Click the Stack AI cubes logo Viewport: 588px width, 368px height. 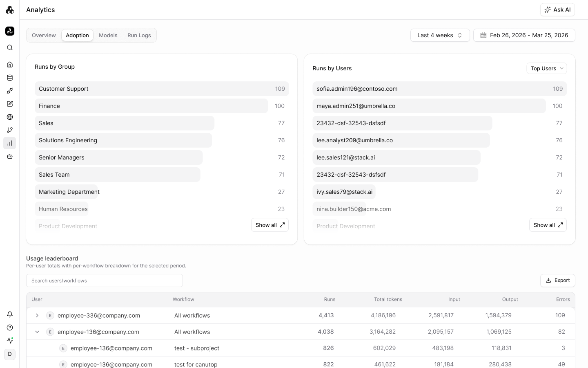10,10
